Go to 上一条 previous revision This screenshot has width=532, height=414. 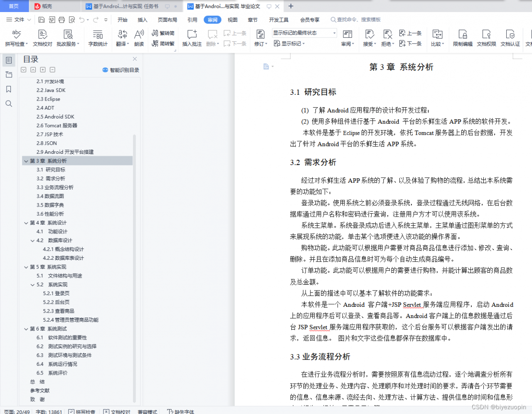pos(410,33)
